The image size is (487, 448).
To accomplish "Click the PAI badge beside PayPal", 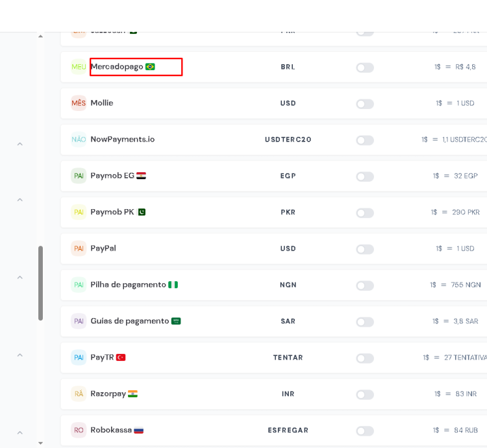I will [x=79, y=249].
